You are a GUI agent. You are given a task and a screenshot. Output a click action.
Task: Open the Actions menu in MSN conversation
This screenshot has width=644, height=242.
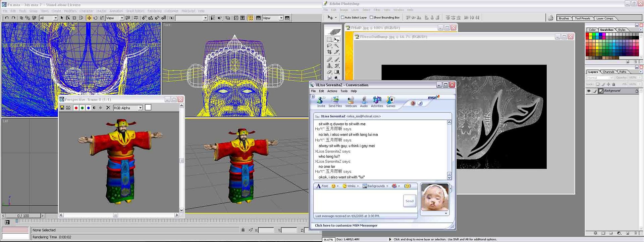tap(332, 91)
